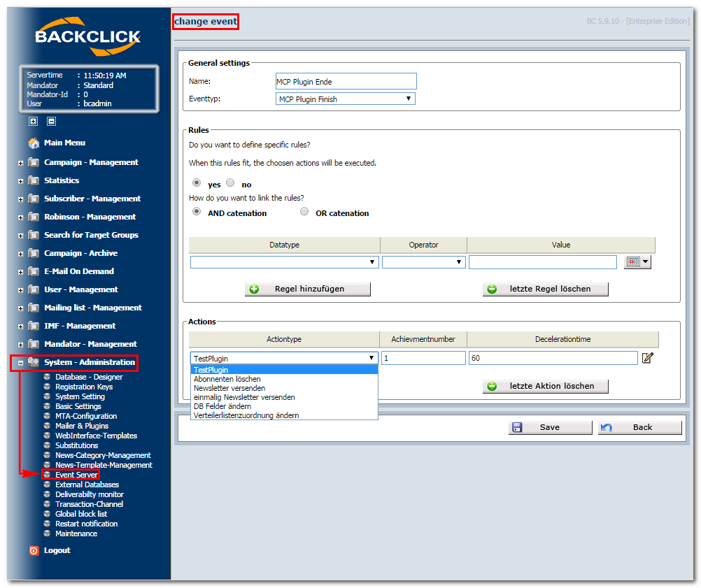Click the red Logout icon
701x588 pixels.
click(x=34, y=550)
